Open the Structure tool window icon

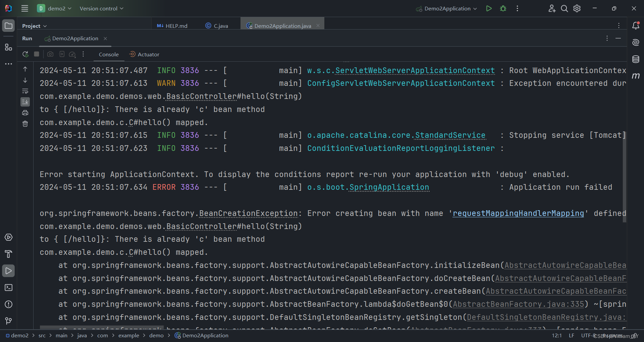pos(8,47)
